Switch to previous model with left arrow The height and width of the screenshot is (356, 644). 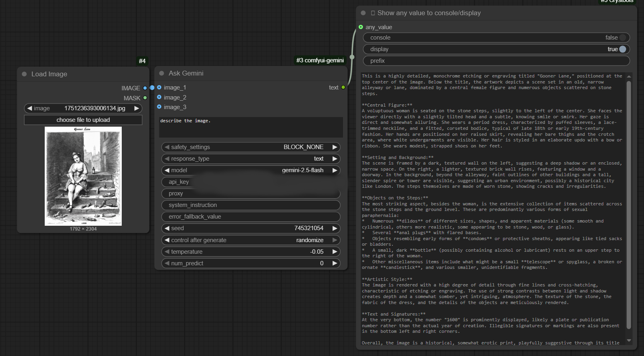[x=167, y=170]
